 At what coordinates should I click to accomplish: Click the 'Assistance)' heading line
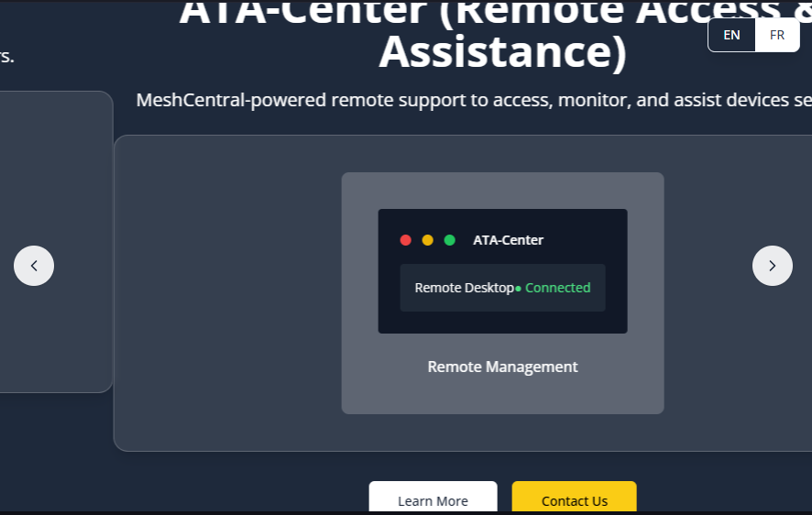point(502,52)
